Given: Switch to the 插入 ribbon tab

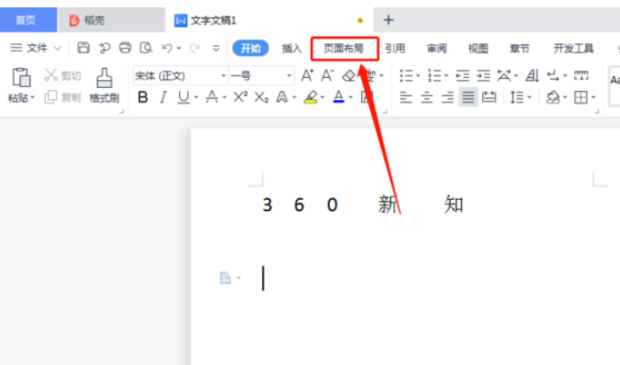Looking at the screenshot, I should pos(291,48).
